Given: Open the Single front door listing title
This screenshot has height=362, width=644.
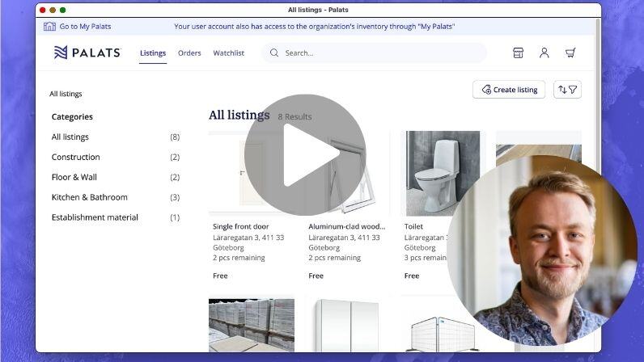Looking at the screenshot, I should [x=240, y=226].
